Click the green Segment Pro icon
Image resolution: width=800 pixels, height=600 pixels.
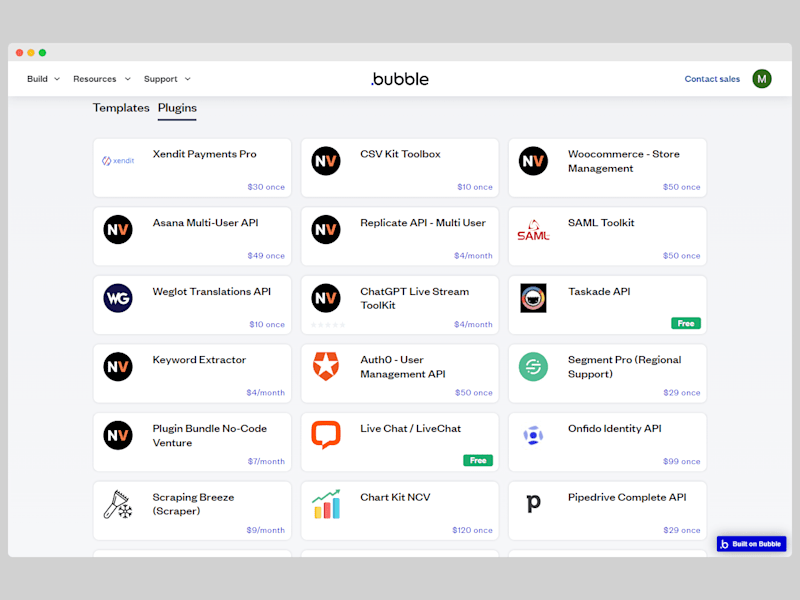click(533, 366)
